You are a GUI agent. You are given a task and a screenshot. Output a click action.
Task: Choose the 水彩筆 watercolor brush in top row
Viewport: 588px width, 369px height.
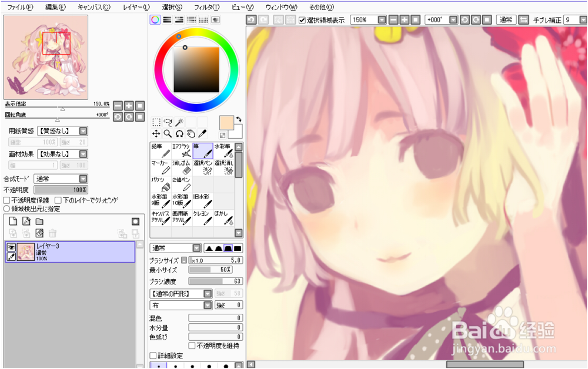pyautogui.click(x=224, y=151)
